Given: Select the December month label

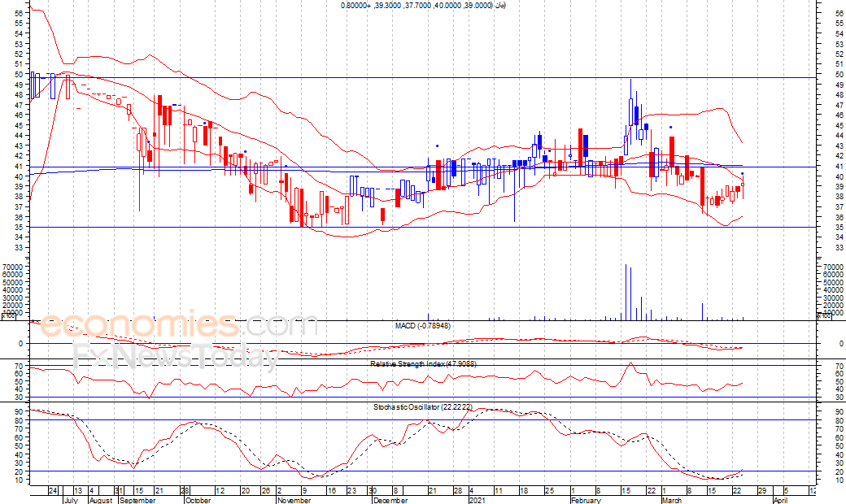Looking at the screenshot, I should click(390, 501).
